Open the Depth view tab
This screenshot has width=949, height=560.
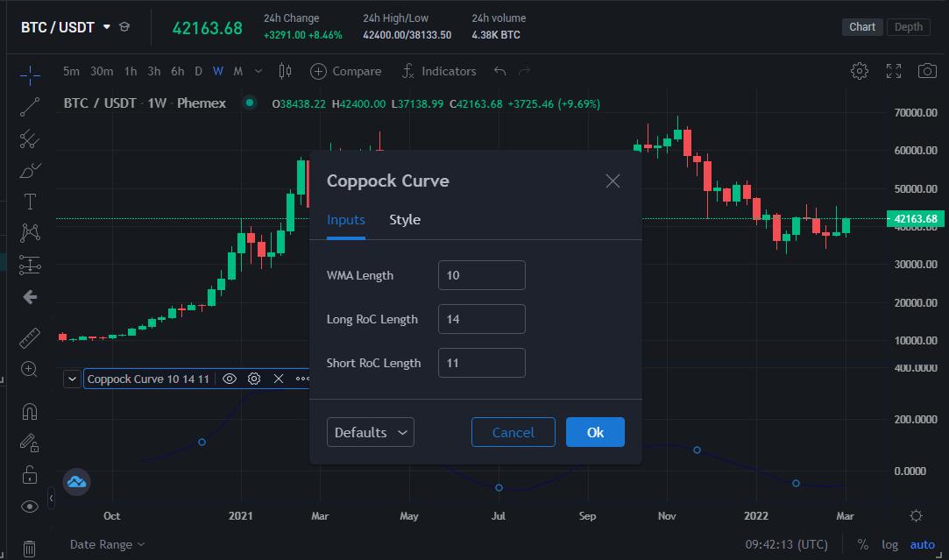[908, 26]
